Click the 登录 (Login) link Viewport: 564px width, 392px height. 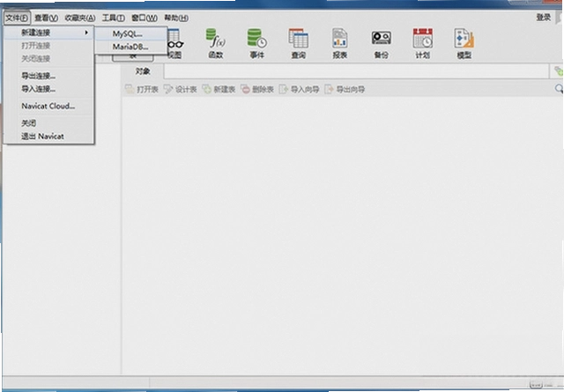tap(544, 18)
